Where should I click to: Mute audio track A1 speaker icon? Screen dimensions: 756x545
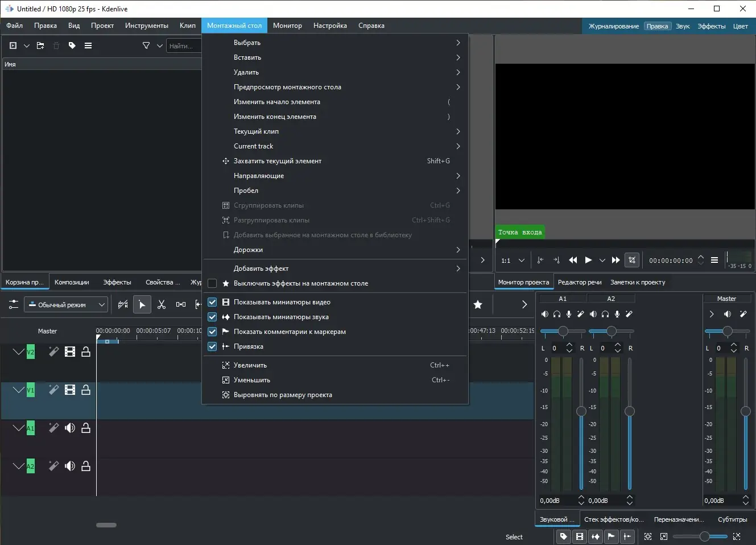(70, 428)
